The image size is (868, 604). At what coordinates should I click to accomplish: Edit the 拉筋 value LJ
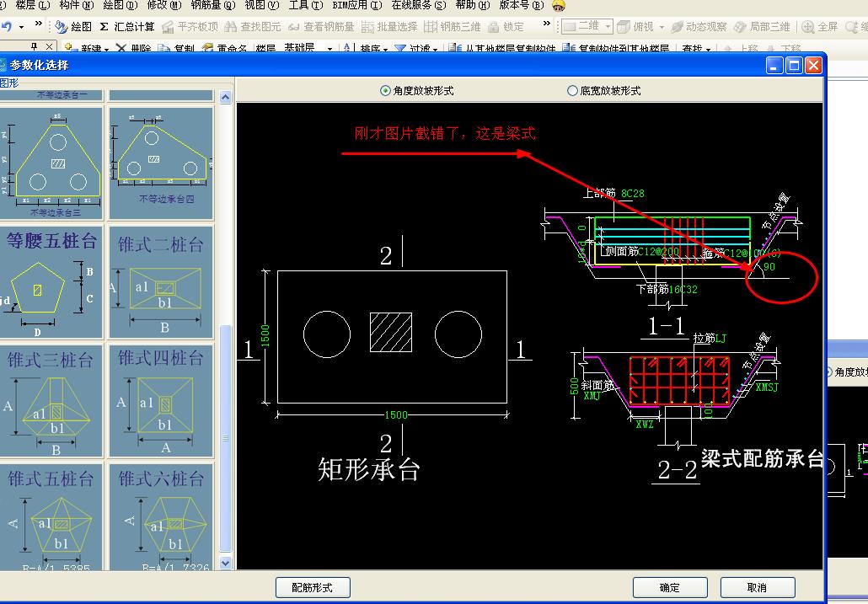pyautogui.click(x=721, y=338)
